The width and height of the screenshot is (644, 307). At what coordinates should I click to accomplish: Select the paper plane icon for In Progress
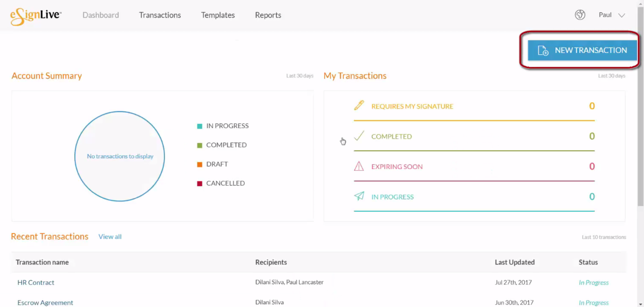point(359,196)
